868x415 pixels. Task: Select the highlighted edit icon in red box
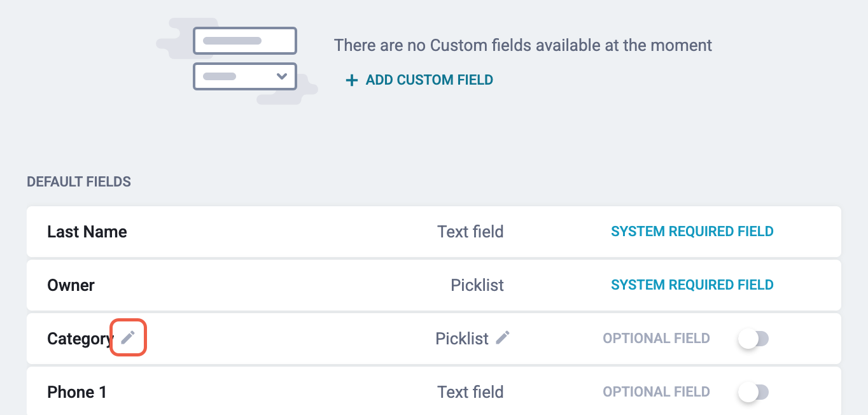128,338
